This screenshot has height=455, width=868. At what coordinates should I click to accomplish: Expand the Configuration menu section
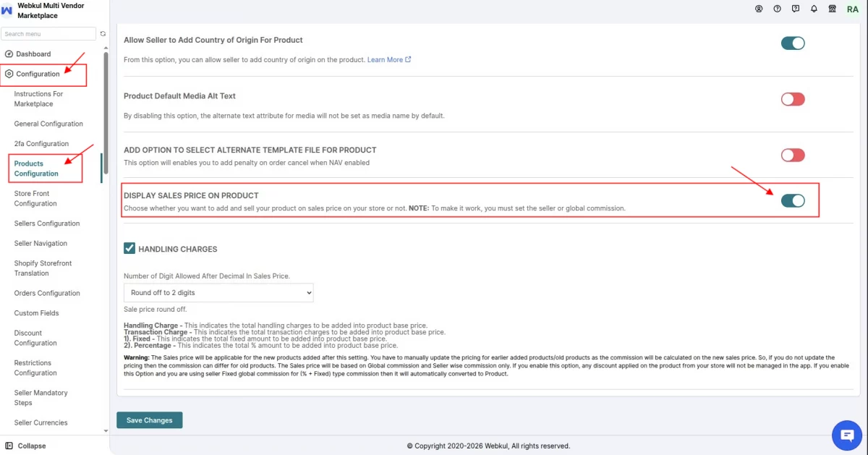(x=38, y=74)
